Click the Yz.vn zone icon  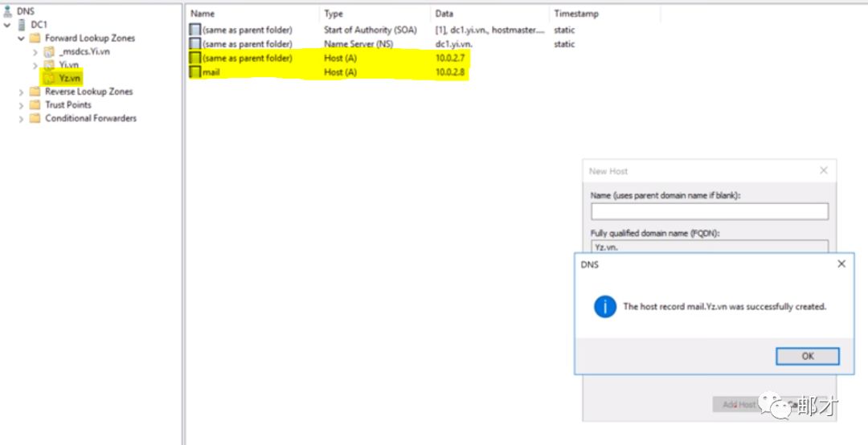point(49,79)
